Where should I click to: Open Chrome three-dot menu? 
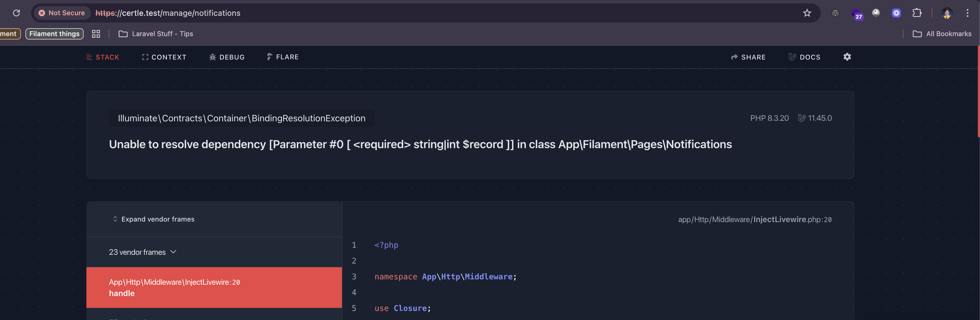967,13
